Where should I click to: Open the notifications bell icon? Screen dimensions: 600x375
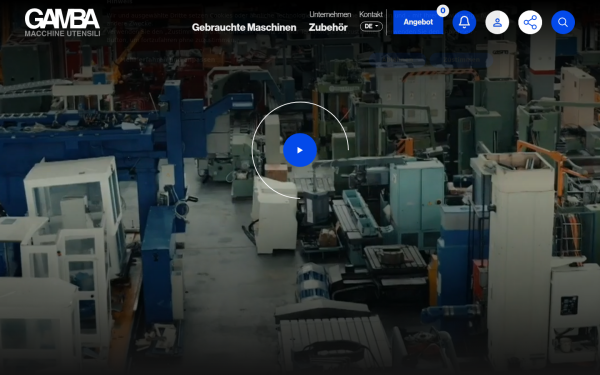click(464, 22)
